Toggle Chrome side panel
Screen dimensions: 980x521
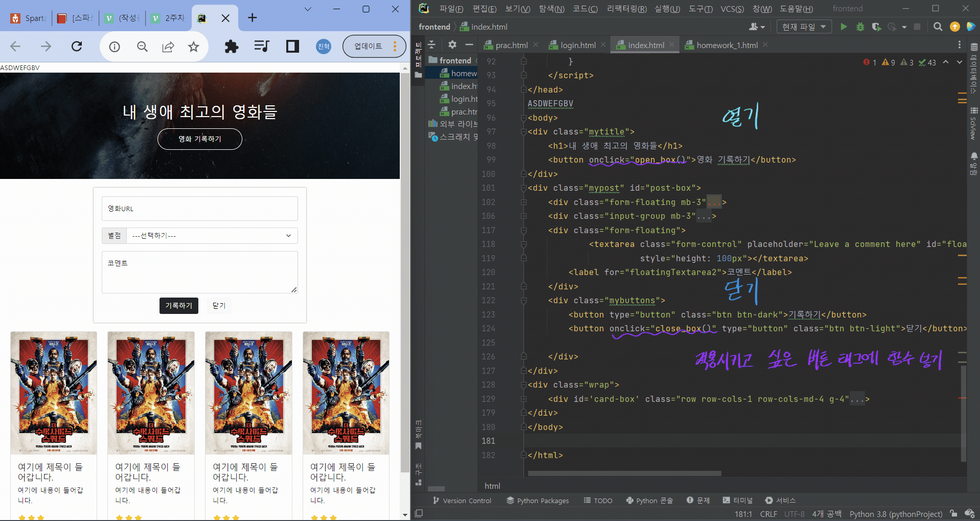pyautogui.click(x=292, y=47)
